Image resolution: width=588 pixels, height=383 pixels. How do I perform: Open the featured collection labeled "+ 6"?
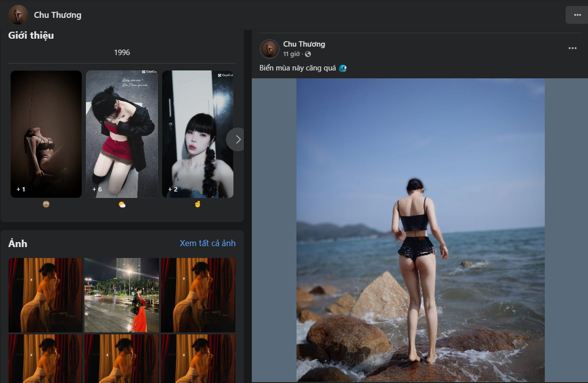(122, 134)
